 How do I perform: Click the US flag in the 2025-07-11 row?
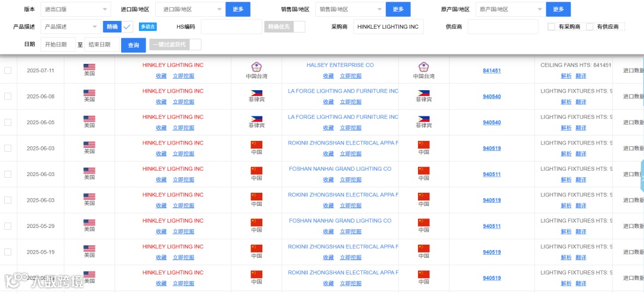[89, 67]
